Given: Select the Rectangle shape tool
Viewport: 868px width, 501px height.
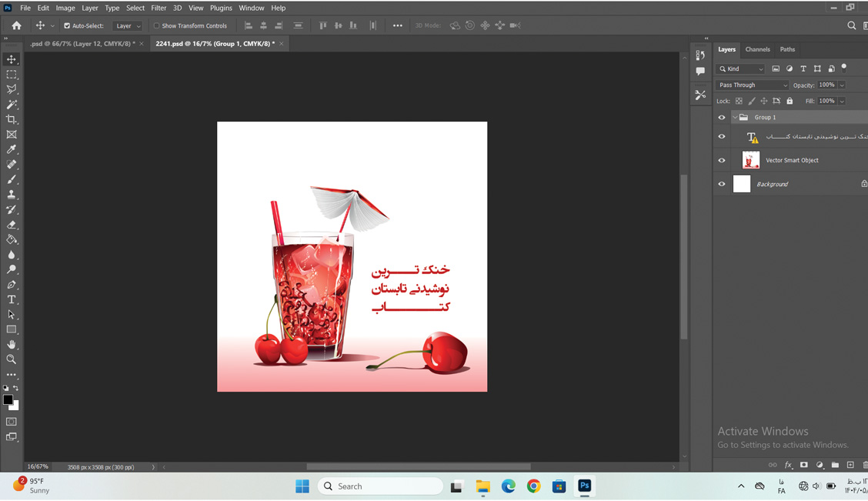Looking at the screenshot, I should (11, 329).
